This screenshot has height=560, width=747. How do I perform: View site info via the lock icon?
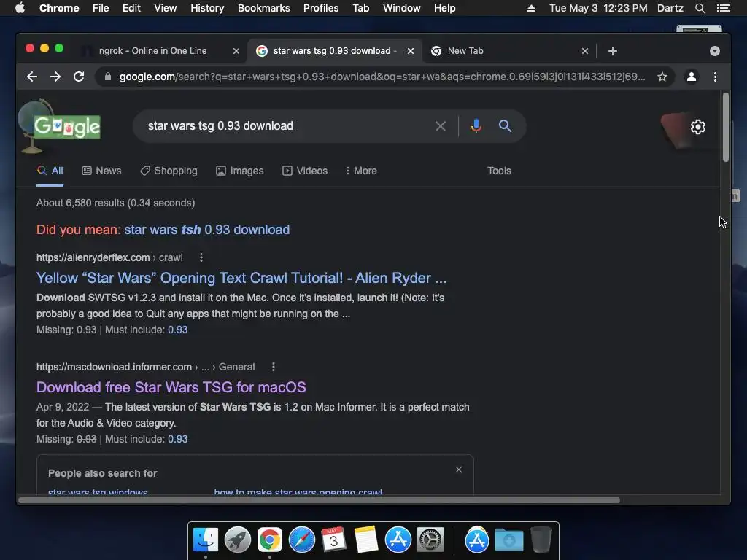click(108, 77)
